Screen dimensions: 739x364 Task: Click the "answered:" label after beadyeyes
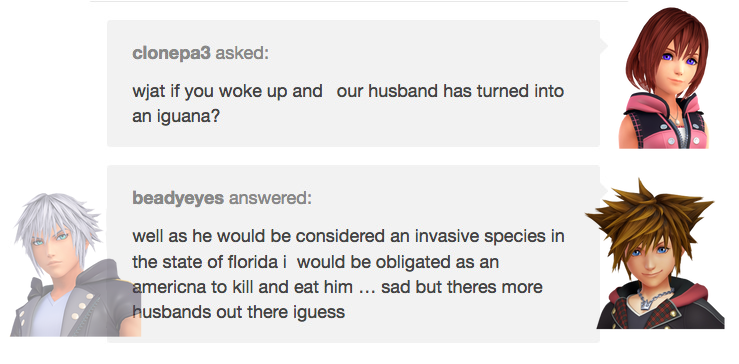(270, 198)
